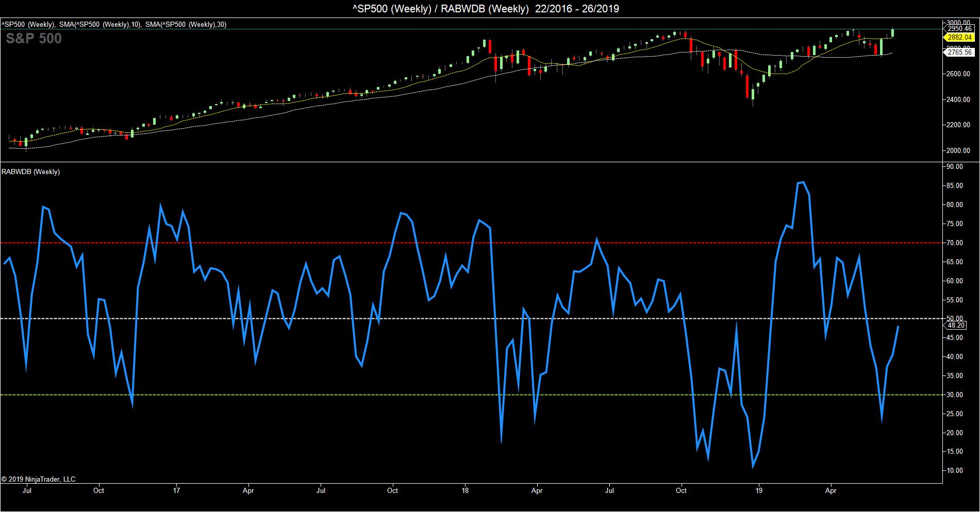Click the '18' year label on time axis
The height and width of the screenshot is (512, 980).
coord(466,491)
